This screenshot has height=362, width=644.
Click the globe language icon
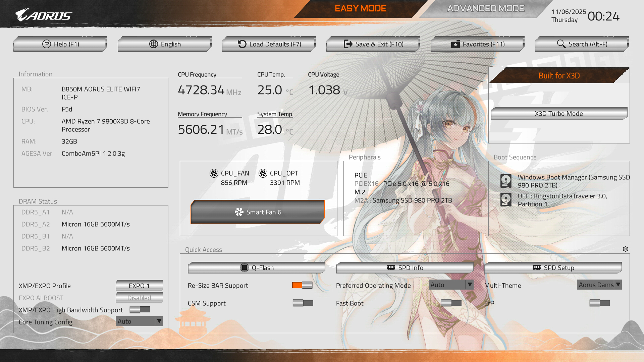(x=154, y=44)
